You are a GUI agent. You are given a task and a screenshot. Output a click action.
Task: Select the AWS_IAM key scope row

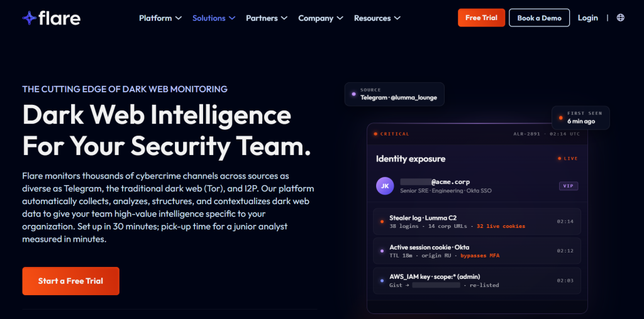[477, 281]
